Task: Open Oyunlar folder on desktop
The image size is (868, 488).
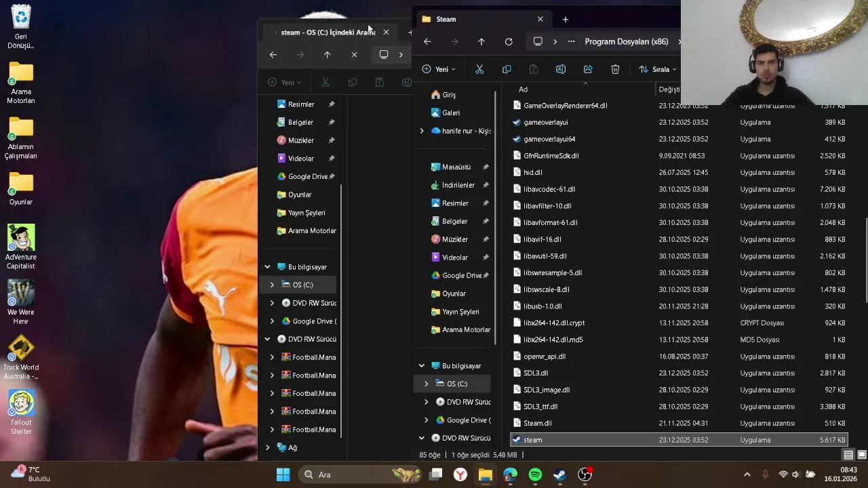Action: tap(21, 188)
